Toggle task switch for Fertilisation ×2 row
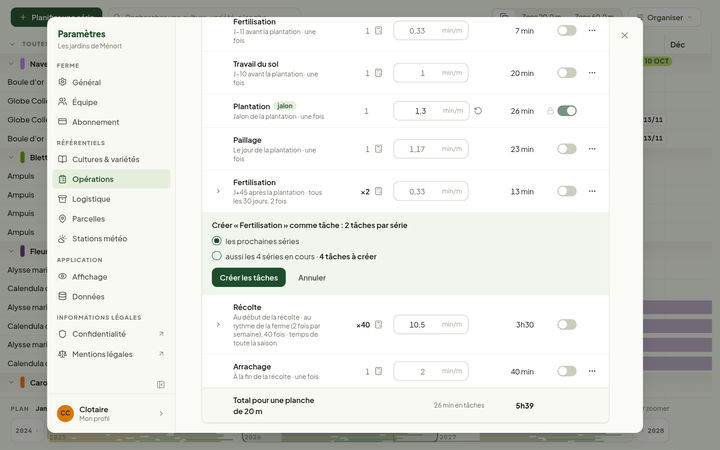 pos(567,191)
